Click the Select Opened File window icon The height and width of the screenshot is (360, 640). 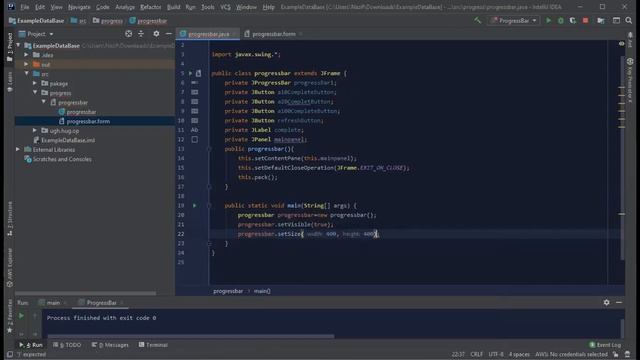click(616, 20)
